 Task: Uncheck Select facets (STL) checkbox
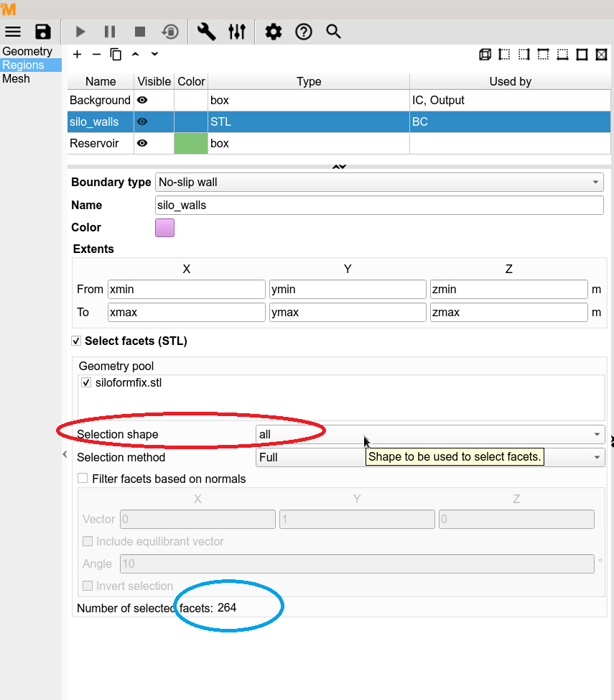tap(77, 341)
